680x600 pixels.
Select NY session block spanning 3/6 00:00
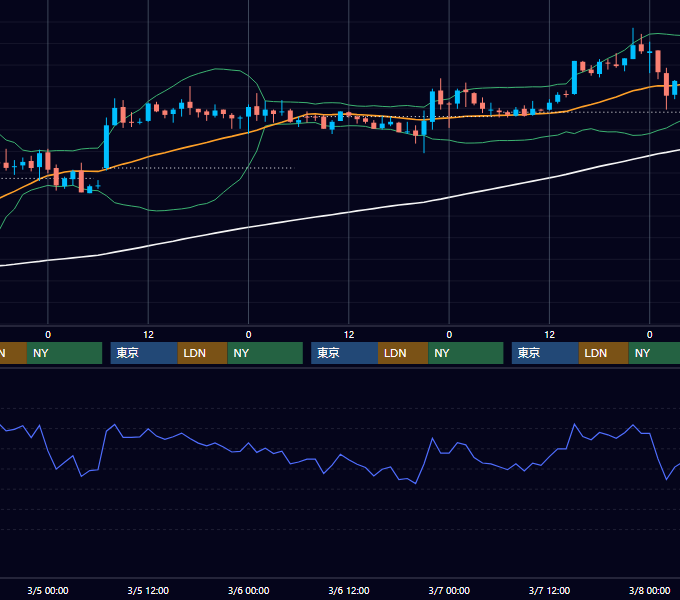(265, 353)
